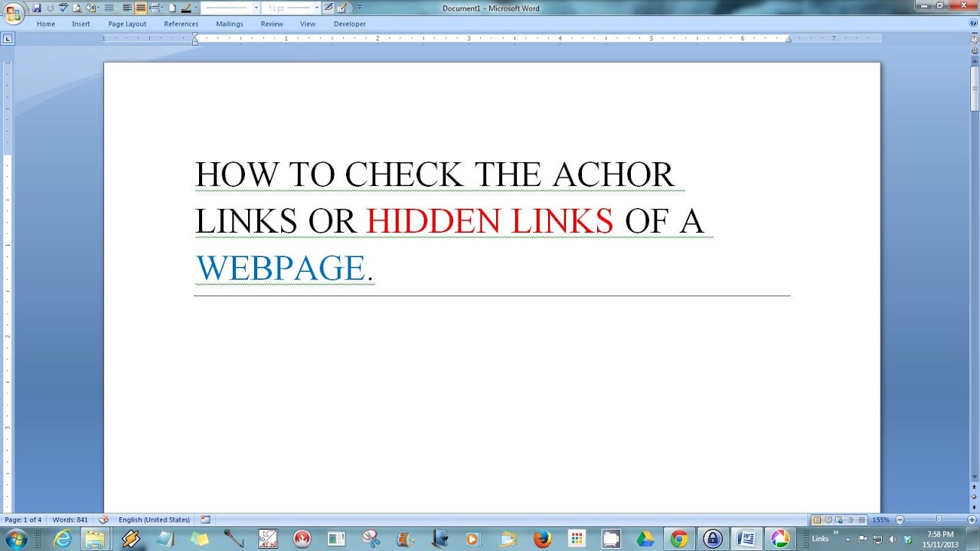Click the vertical scrollbar thumb
The height and width of the screenshot is (551, 980).
(975, 88)
